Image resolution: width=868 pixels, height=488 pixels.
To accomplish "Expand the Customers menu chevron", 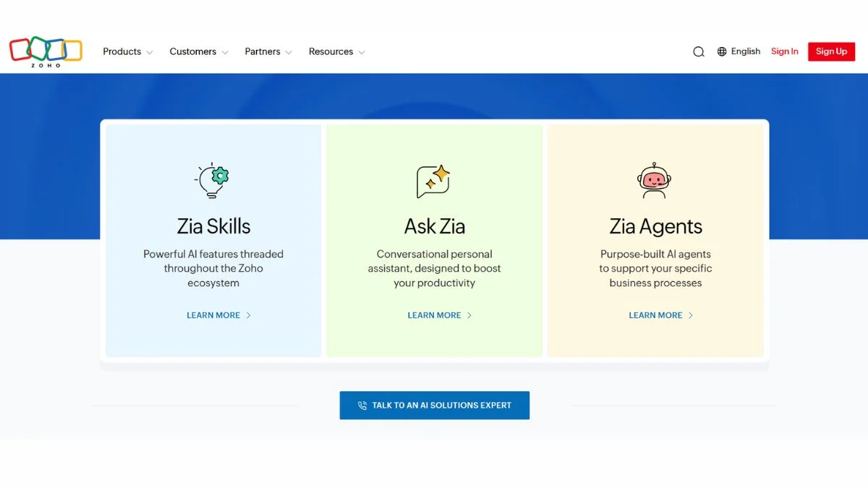I will [225, 53].
